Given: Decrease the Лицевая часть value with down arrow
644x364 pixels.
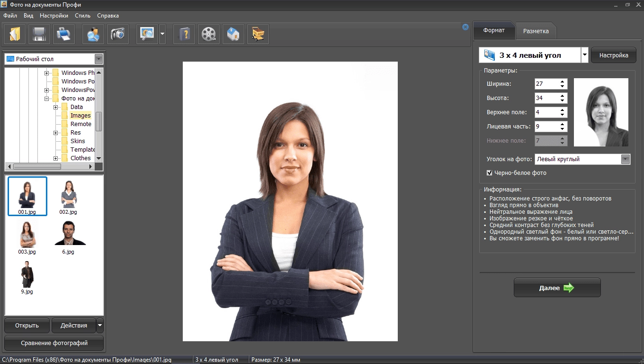Looking at the screenshot, I should [x=563, y=129].
